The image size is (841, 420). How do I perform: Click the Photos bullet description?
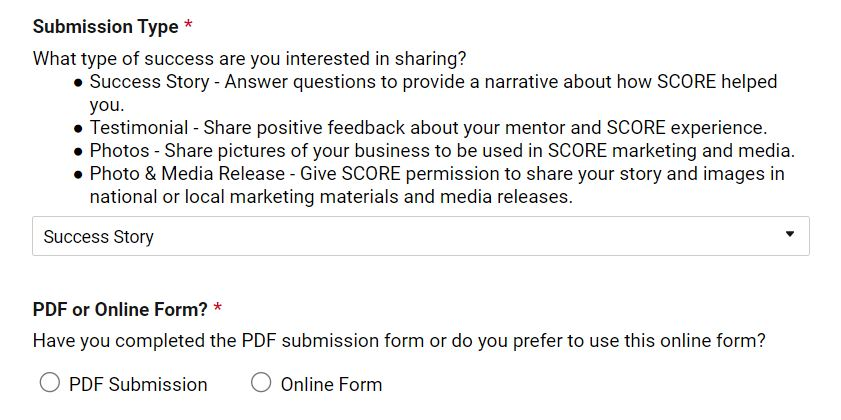(x=441, y=151)
